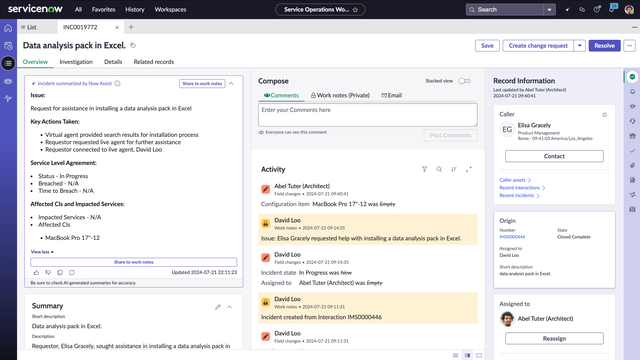Screen dimensions: 640x360
Task: Open the document template icon in right sidebar
Action: pyautogui.click(x=632, y=180)
